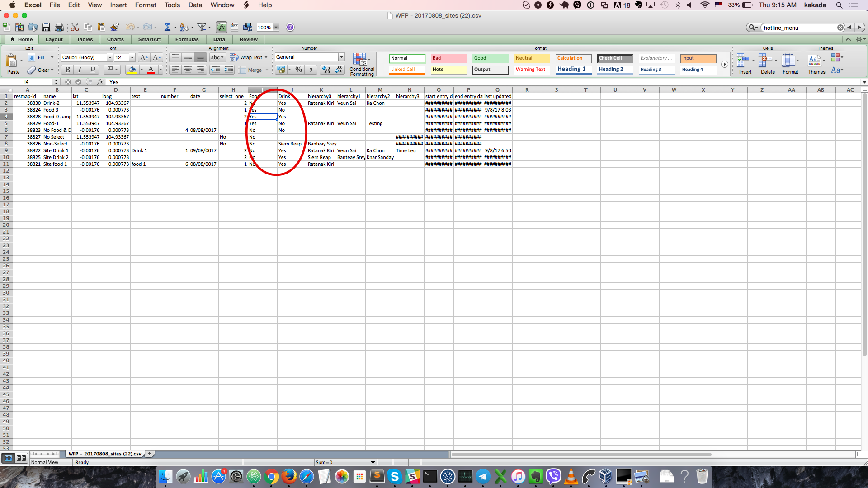
Task: Open the AutoSum tool
Action: pyautogui.click(x=168, y=27)
